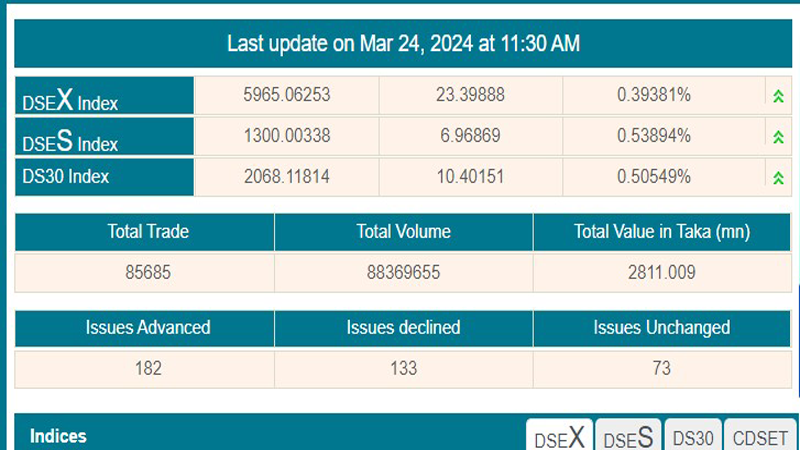Switch to the DSEX indices tab
The height and width of the screenshot is (450, 800).
click(559, 437)
